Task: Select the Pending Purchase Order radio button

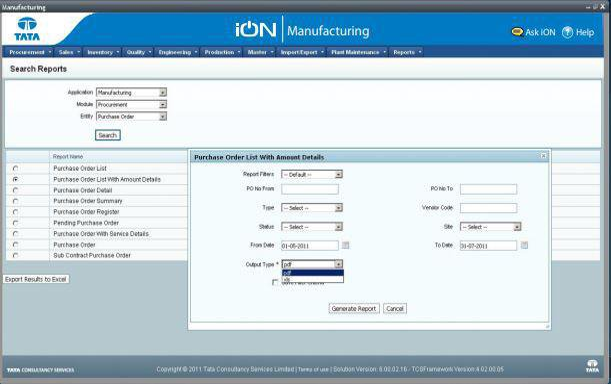Action: (x=16, y=223)
